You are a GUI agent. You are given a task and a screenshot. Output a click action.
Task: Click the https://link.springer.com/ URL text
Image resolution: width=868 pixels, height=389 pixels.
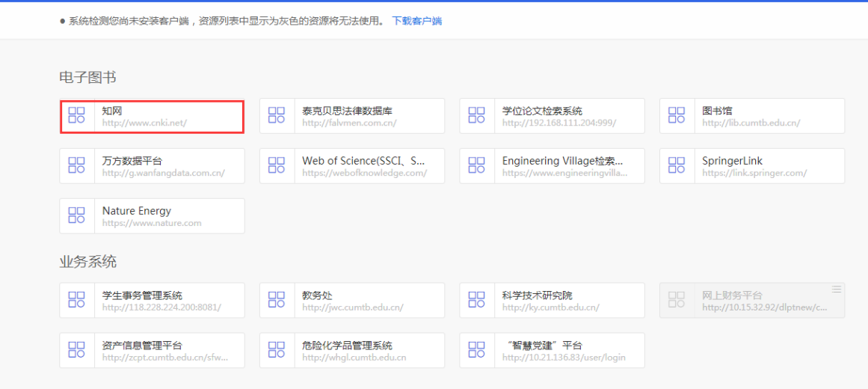754,173
